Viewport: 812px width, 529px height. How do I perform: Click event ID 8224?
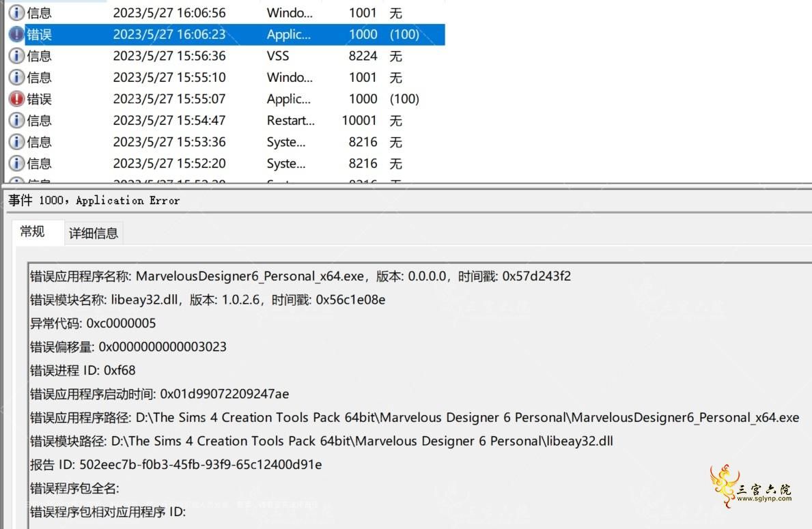[x=363, y=56]
